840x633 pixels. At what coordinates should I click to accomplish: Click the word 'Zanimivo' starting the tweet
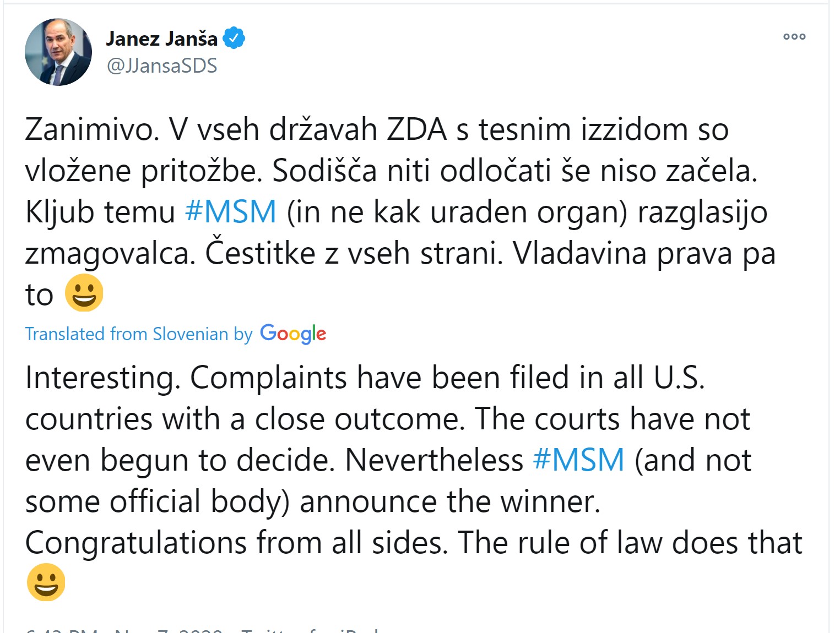[88, 130]
